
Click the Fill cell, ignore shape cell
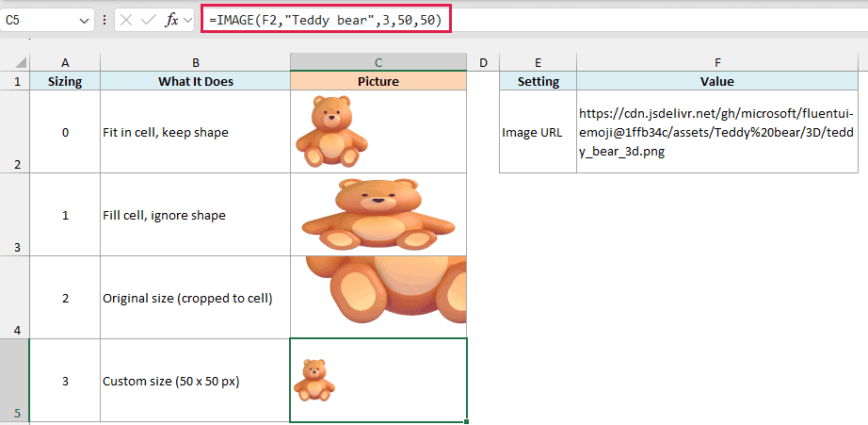(196, 215)
